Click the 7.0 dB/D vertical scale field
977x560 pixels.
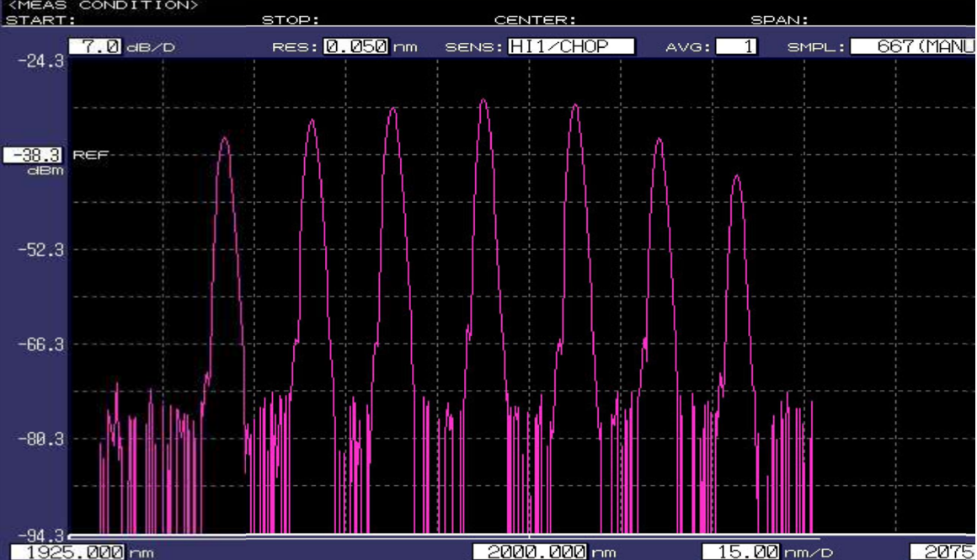point(95,47)
